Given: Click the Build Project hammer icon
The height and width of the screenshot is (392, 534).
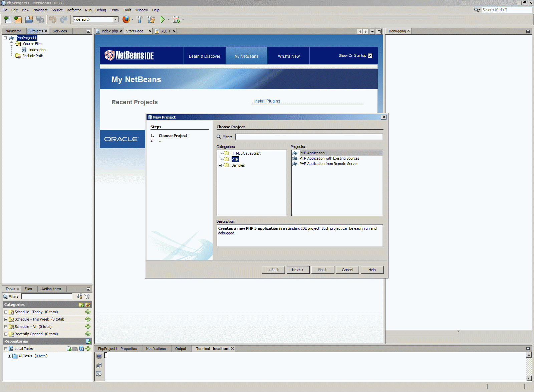Looking at the screenshot, I should click(140, 20).
